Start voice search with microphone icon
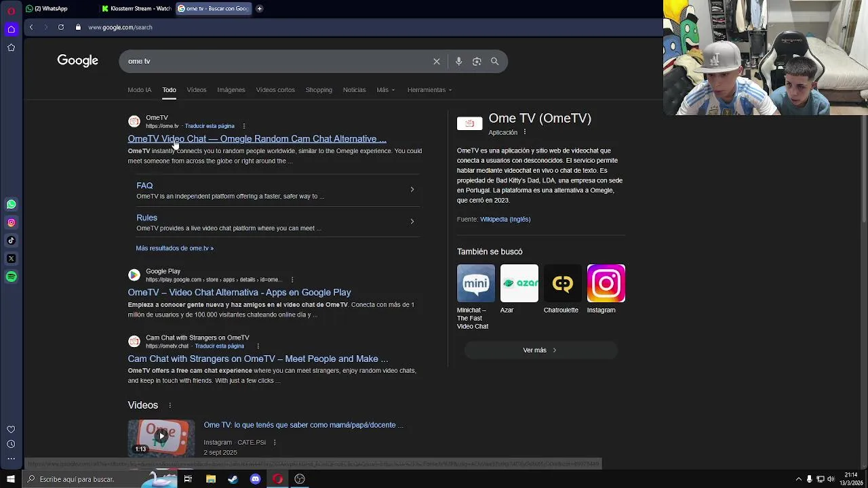Viewport: 868px width, 488px height. tap(459, 62)
